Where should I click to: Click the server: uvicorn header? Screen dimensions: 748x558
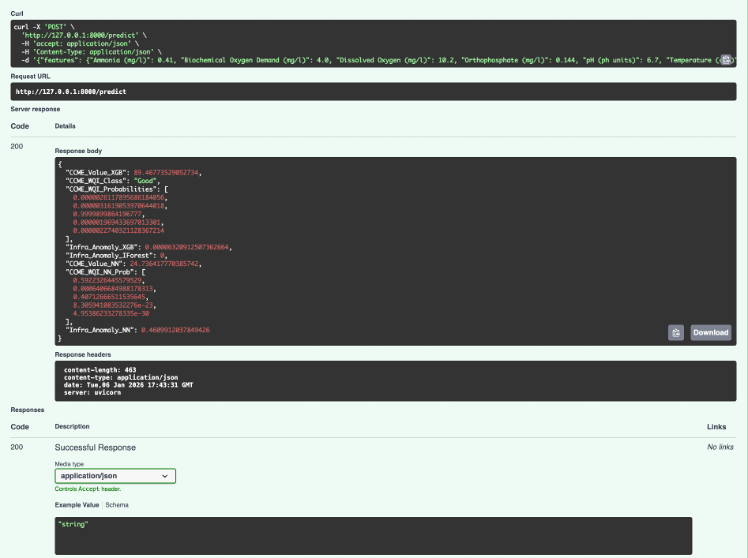[92, 393]
